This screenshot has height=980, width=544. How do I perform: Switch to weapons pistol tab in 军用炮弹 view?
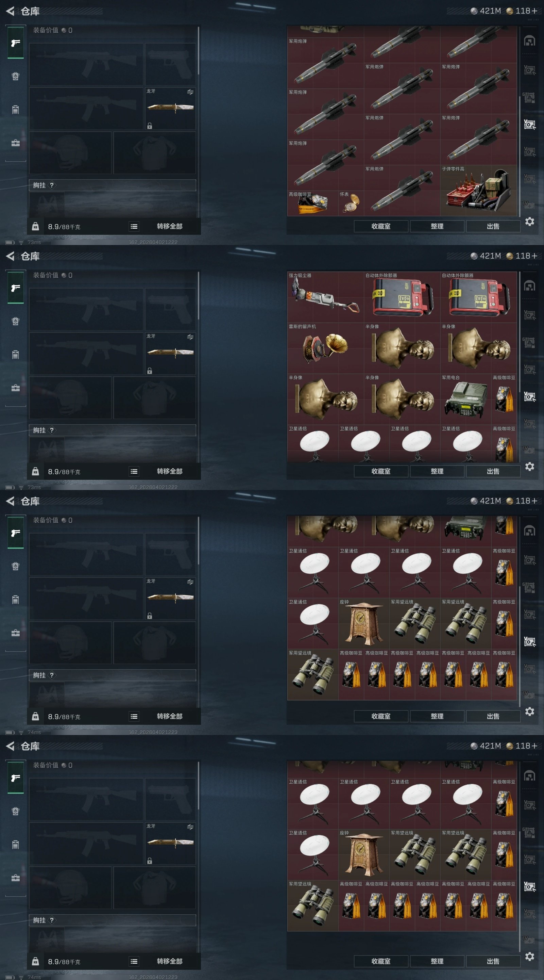pyautogui.click(x=16, y=43)
